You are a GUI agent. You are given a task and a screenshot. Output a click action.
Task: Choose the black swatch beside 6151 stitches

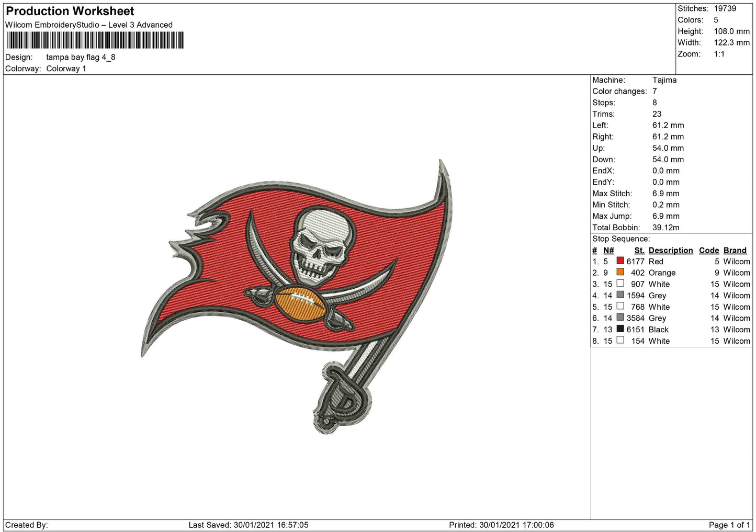(x=620, y=329)
